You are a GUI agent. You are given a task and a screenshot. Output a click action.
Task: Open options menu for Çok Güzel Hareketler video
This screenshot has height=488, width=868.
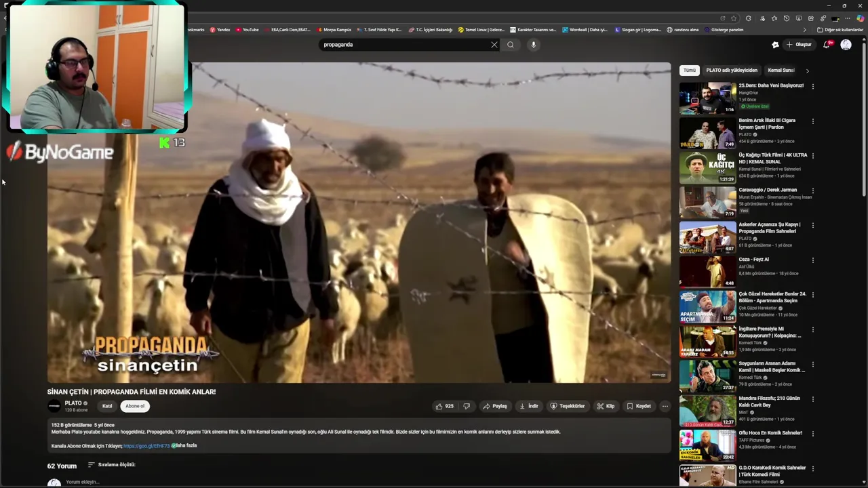(812, 295)
